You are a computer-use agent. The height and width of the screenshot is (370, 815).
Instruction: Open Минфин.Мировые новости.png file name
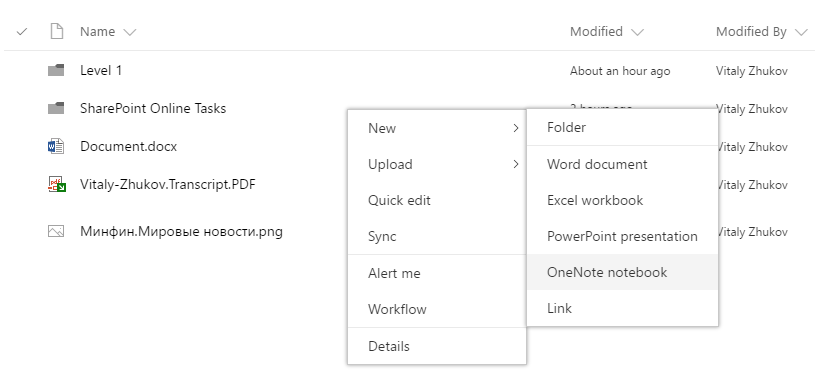click(x=181, y=231)
